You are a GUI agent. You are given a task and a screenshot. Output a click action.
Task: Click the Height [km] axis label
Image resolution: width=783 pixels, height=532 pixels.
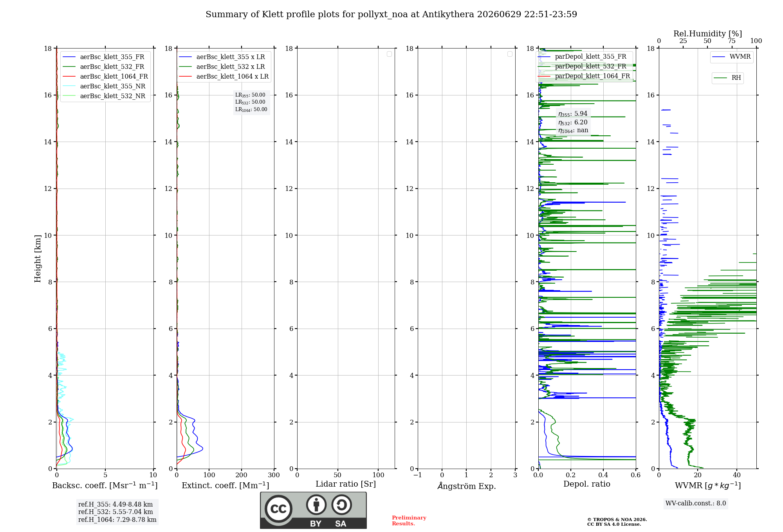click(38, 259)
